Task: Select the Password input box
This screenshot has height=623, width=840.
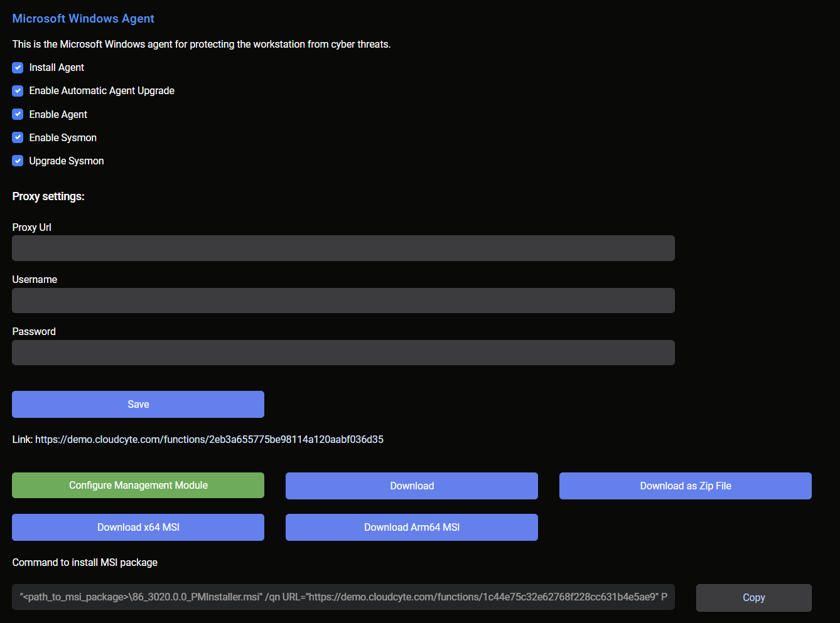Action: (343, 353)
